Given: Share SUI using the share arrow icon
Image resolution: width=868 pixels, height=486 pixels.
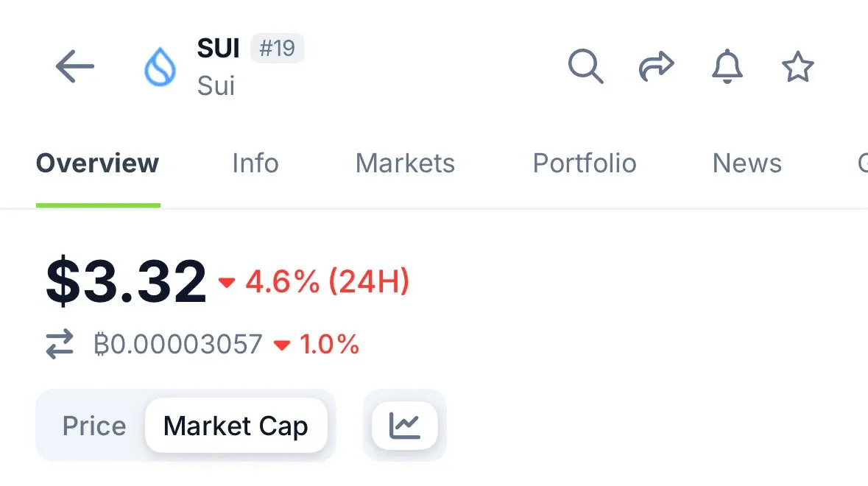Looking at the screenshot, I should point(657,66).
